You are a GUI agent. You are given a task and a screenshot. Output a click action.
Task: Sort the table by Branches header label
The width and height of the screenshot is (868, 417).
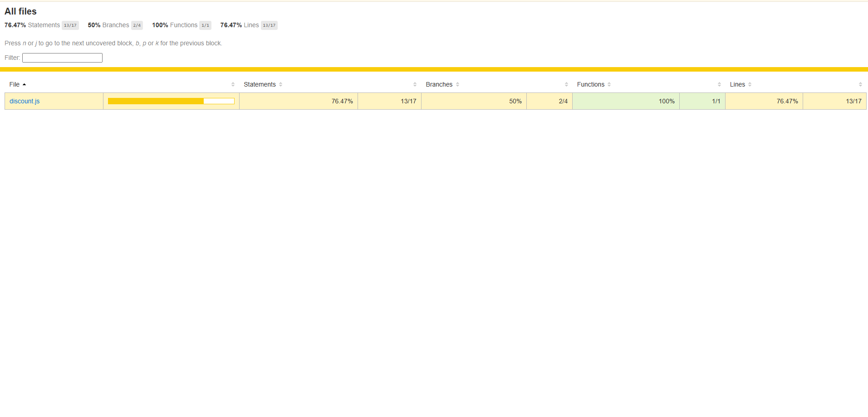[x=439, y=84]
